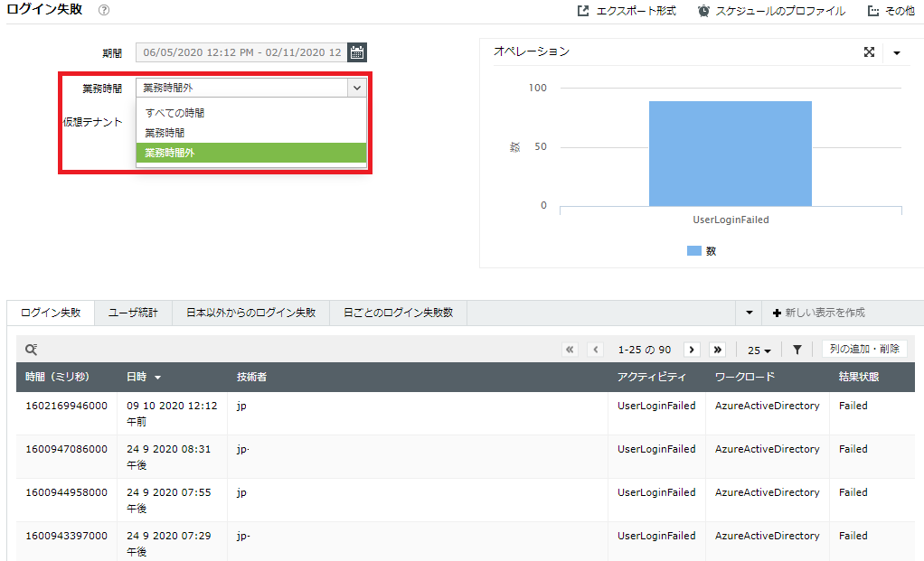
Task: Click the 期間 date range field
Action: pyautogui.click(x=241, y=52)
